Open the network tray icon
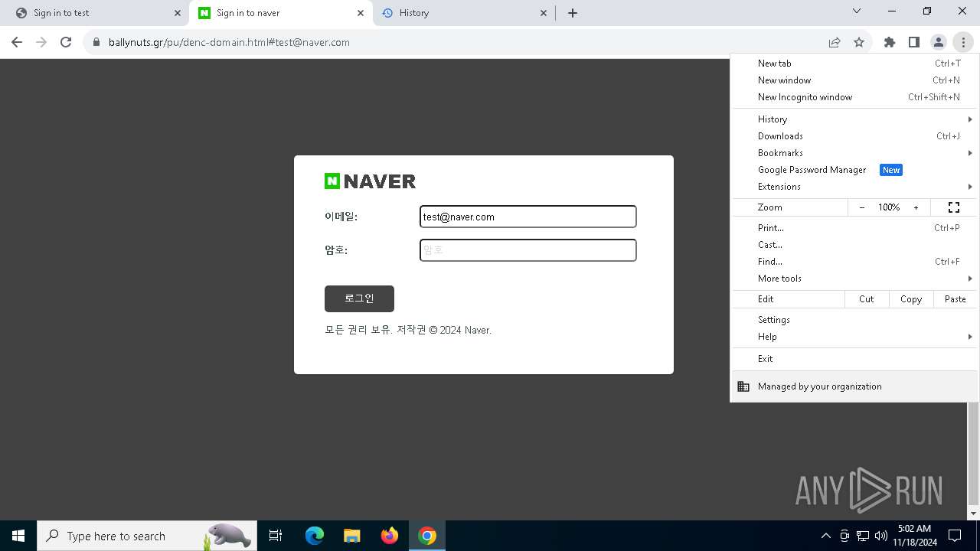Image resolution: width=980 pixels, height=551 pixels. click(x=863, y=536)
